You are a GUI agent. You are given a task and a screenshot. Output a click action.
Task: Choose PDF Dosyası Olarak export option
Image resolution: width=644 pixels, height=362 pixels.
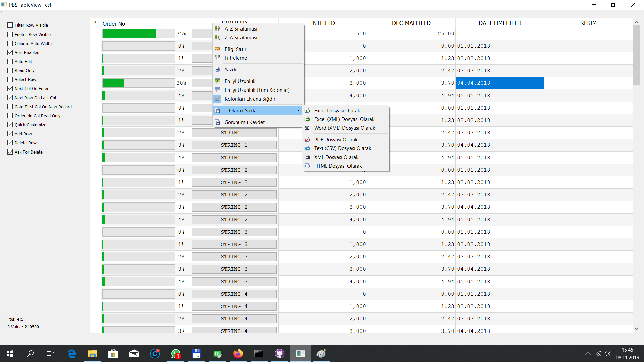click(x=346, y=139)
